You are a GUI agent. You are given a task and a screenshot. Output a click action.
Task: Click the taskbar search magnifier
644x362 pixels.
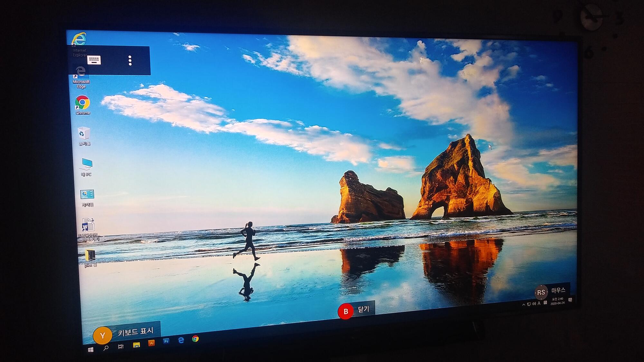tap(106, 348)
